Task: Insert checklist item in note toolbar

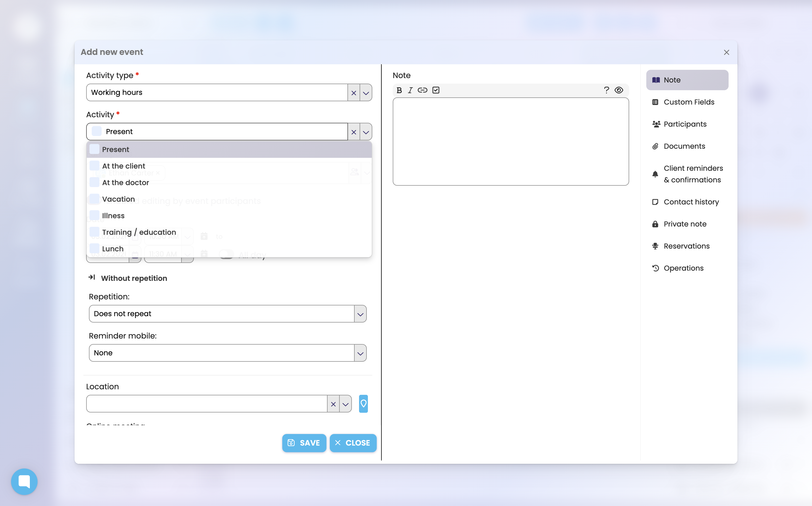Action: coord(436,90)
